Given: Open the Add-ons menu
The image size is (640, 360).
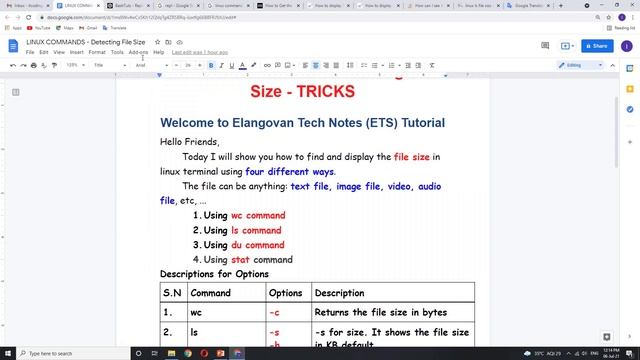Looking at the screenshot, I should click(x=138, y=52).
